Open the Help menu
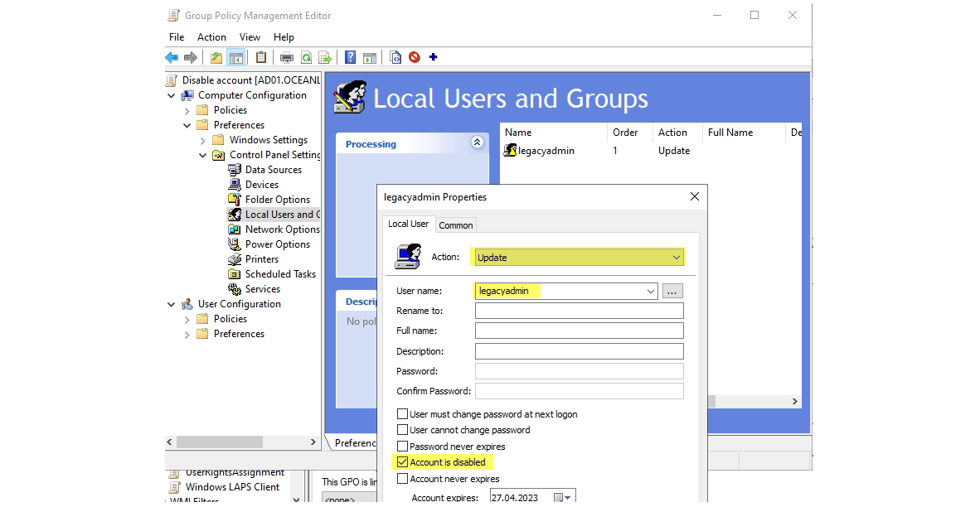This screenshot has height=507, width=980. (x=284, y=37)
